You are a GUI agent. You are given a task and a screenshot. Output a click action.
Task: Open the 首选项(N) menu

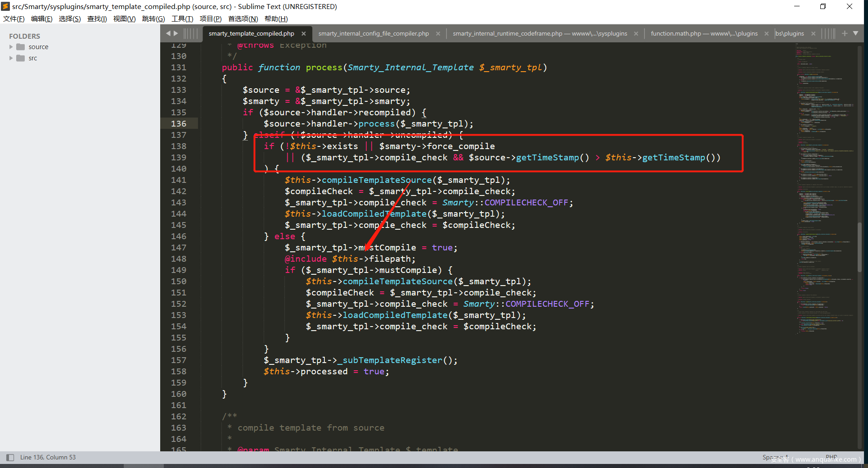coord(243,18)
